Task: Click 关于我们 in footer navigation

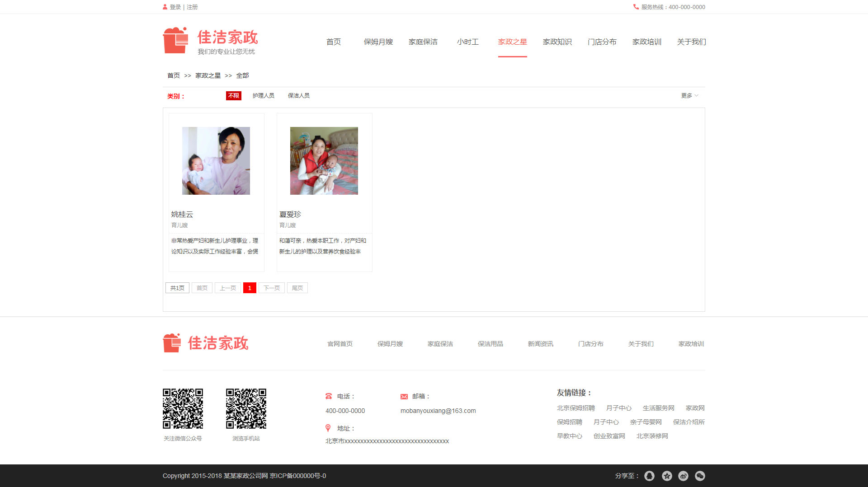Action: pyautogui.click(x=641, y=344)
